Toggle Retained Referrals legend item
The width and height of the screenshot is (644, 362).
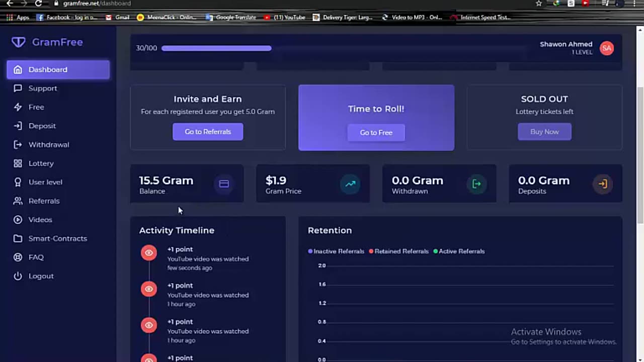coord(398,251)
